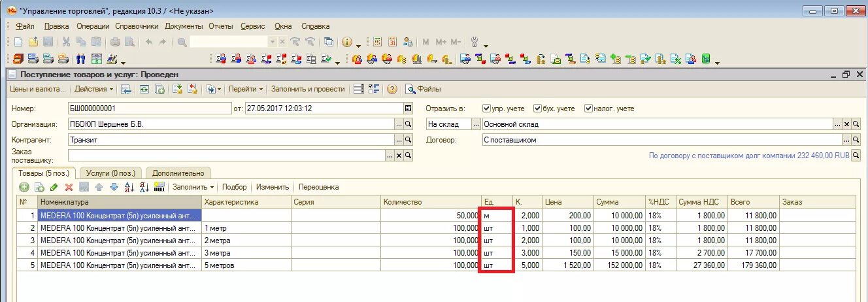The height and width of the screenshot is (302, 868).
Task: Copy the row with the add-copy icon
Action: coord(39,187)
